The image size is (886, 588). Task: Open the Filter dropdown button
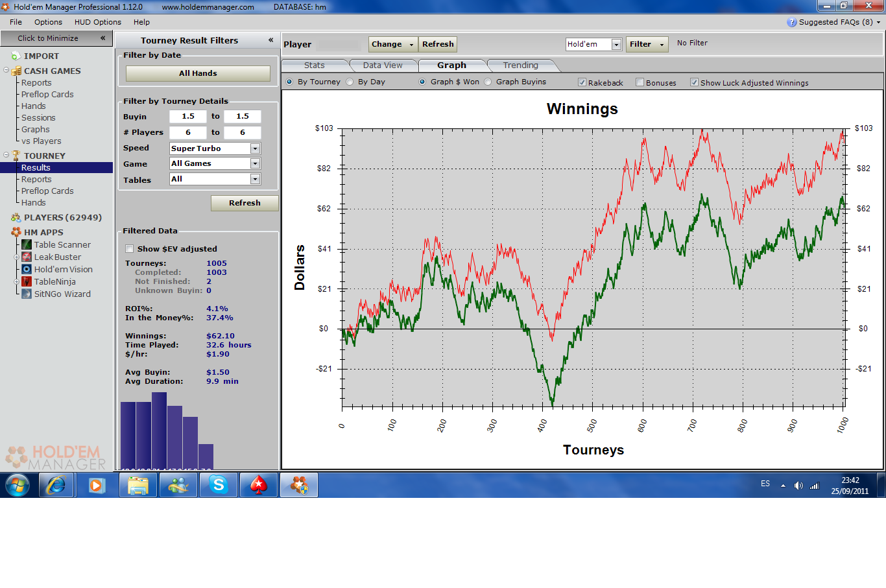pyautogui.click(x=647, y=44)
